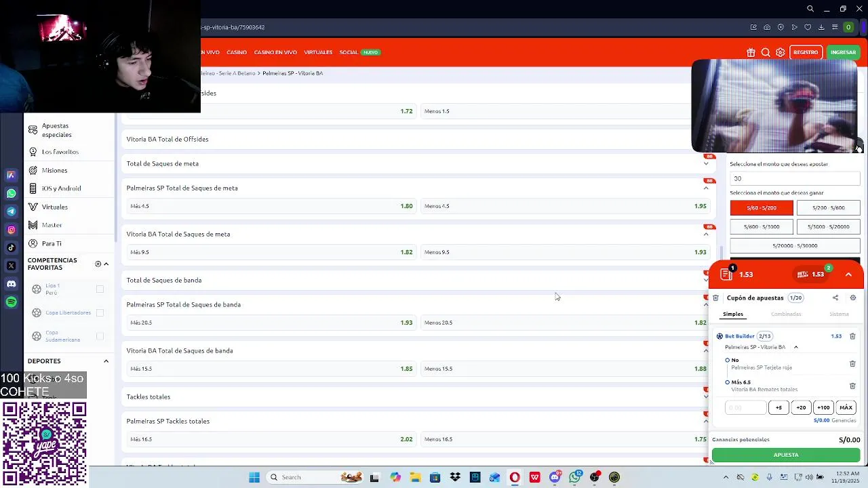
Task: Collapse the Competencias Favoritas section
Action: 106,264
